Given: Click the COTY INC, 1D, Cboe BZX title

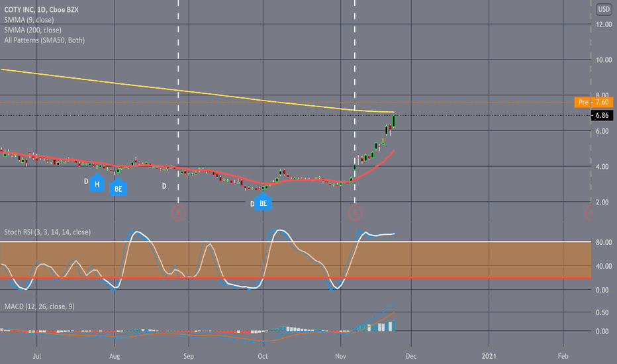Looking at the screenshot, I should click(41, 9).
